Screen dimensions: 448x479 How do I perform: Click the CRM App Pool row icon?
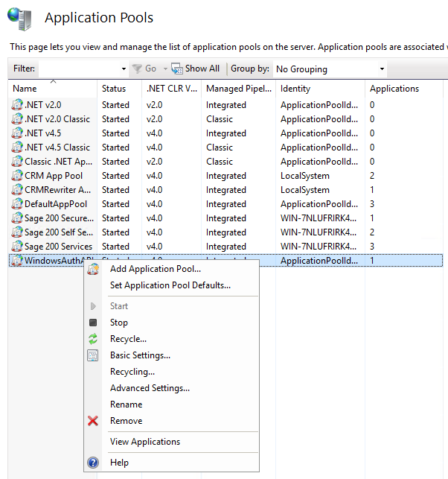17,176
